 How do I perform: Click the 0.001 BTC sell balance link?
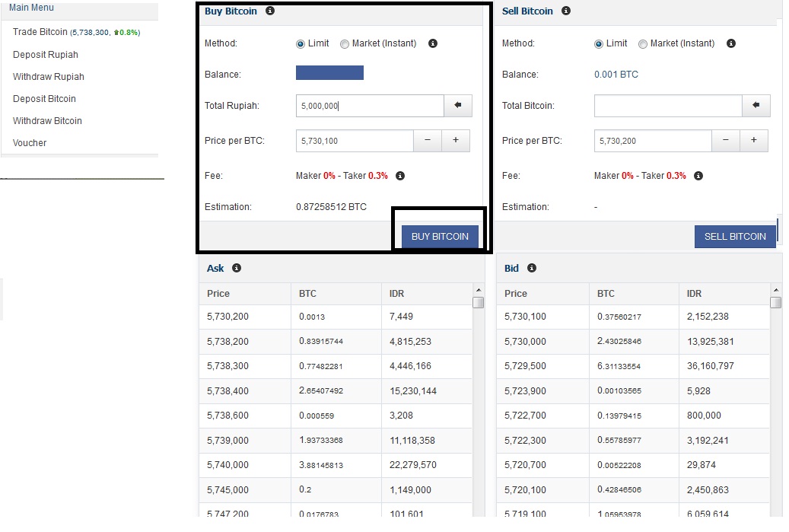point(616,75)
